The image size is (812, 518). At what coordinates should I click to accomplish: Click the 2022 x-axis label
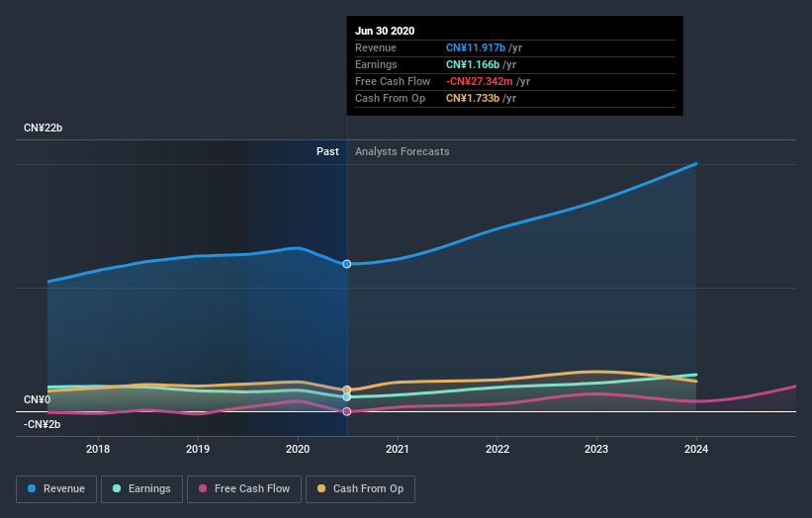click(497, 449)
